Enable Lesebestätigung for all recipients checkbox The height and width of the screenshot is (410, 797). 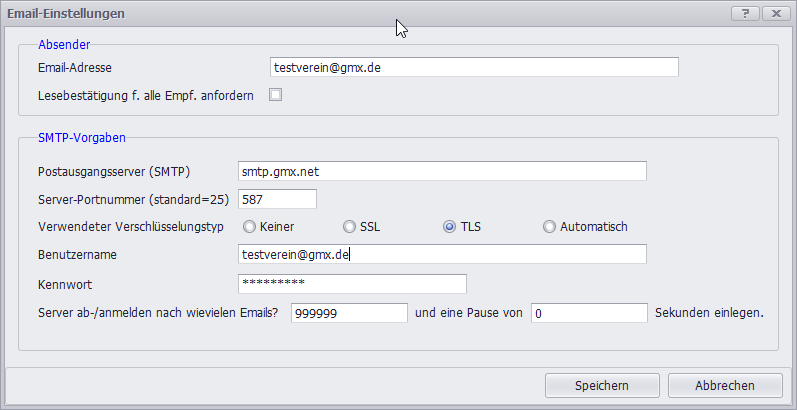coord(275,95)
